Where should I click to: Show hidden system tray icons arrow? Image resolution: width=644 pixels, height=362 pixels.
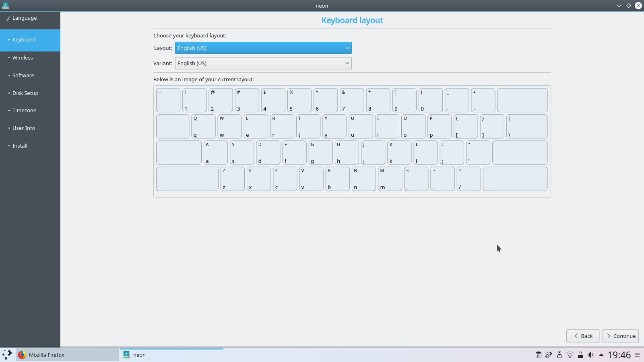pyautogui.click(x=601, y=355)
